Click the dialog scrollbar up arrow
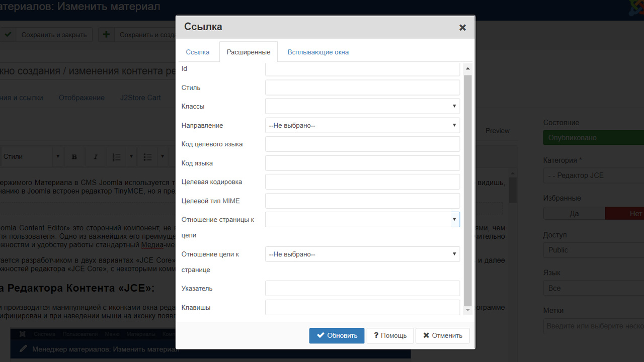 click(468, 68)
